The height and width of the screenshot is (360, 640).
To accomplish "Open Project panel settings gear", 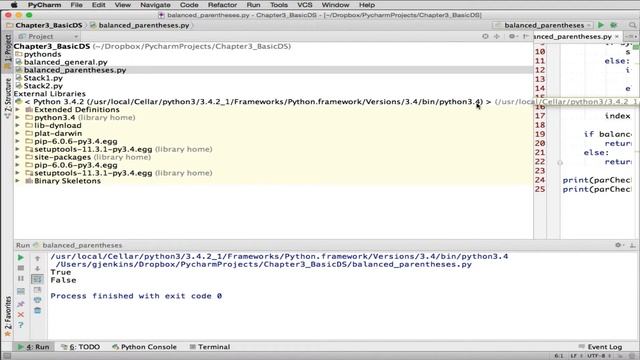I will (513, 36).
